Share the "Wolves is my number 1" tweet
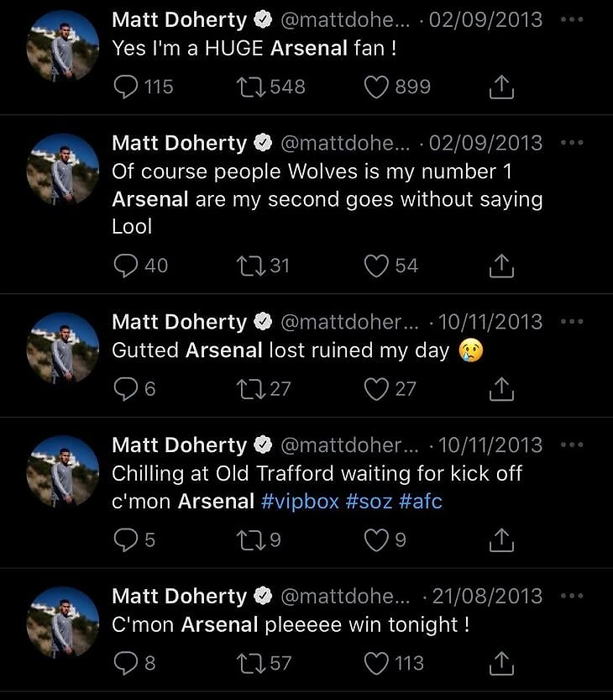Viewport: 613px width, 700px height. click(500, 266)
